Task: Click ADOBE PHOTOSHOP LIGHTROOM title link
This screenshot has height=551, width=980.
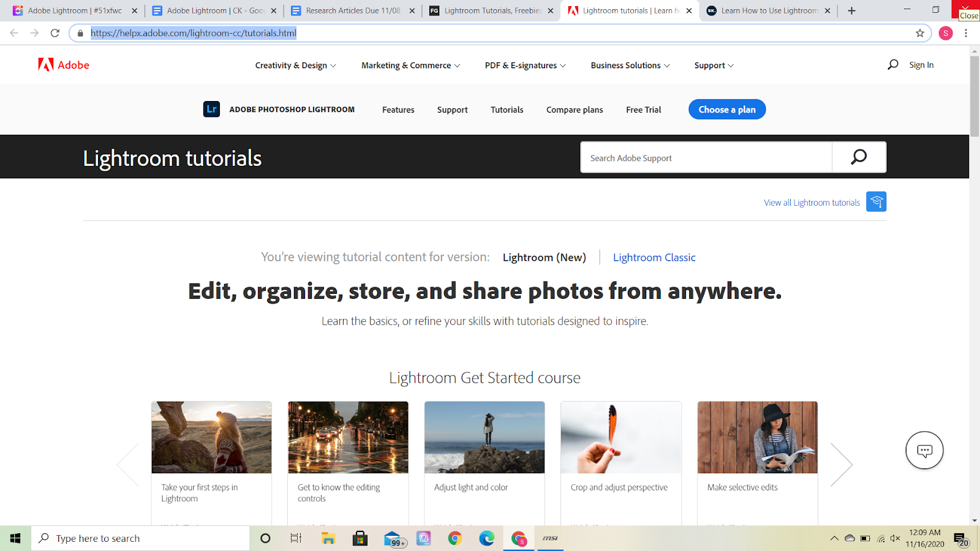Action: click(x=292, y=110)
